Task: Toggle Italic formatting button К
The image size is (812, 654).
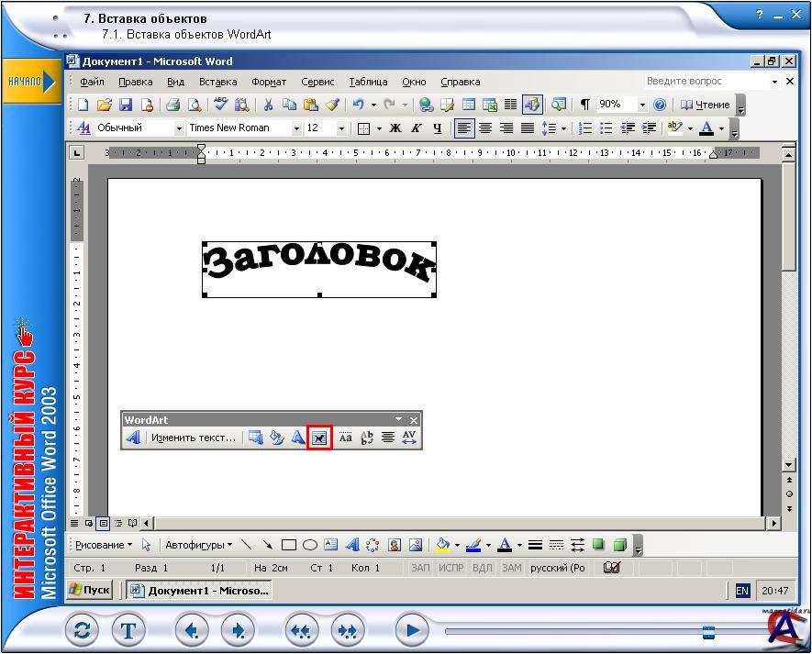Action: click(x=416, y=128)
